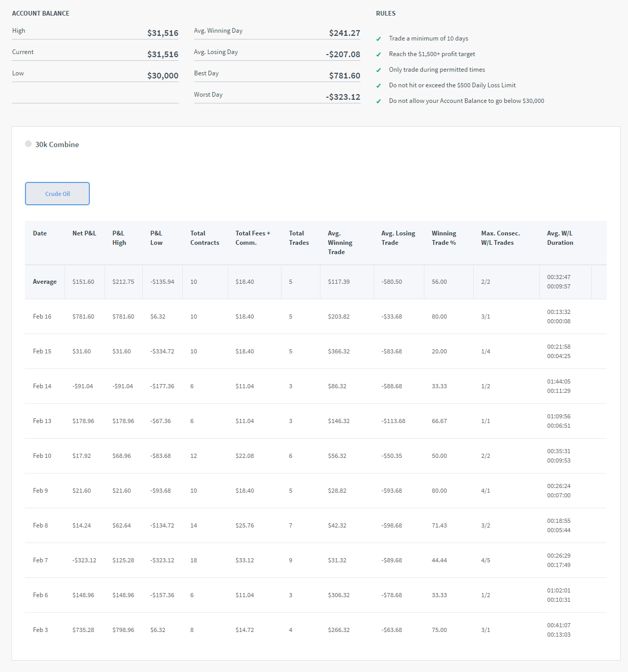Select the Feb 7 date row
The width and height of the screenshot is (628, 672).
(41, 560)
